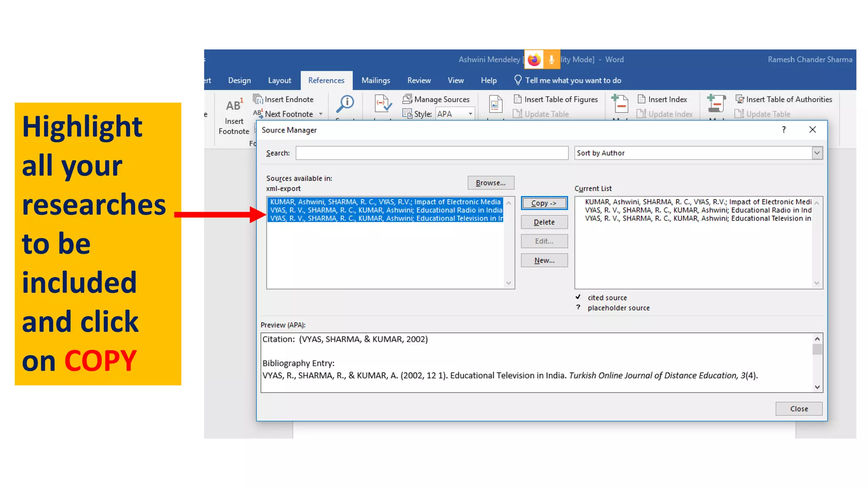This screenshot has width=868, height=488.
Task: Click the Mark Entry icon
Action: coord(620,104)
